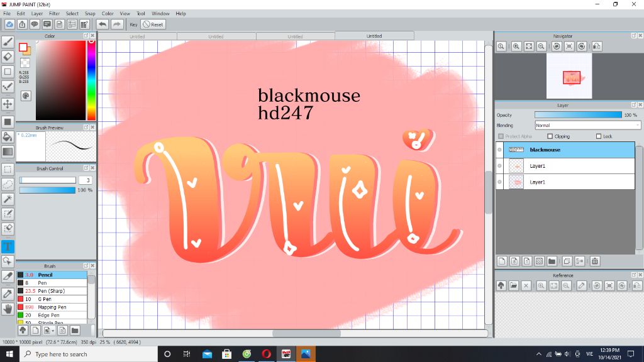The height and width of the screenshot is (362, 644).
Task: Select the Bucket fill tool
Action: tap(8, 136)
